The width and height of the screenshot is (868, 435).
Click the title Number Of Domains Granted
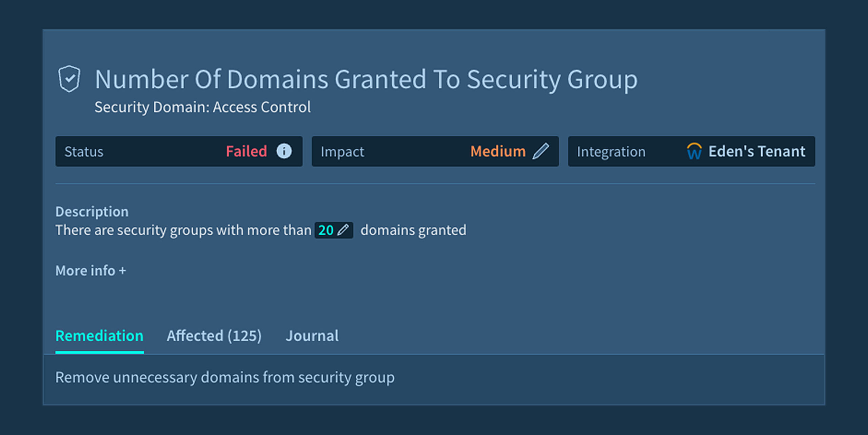(x=366, y=79)
